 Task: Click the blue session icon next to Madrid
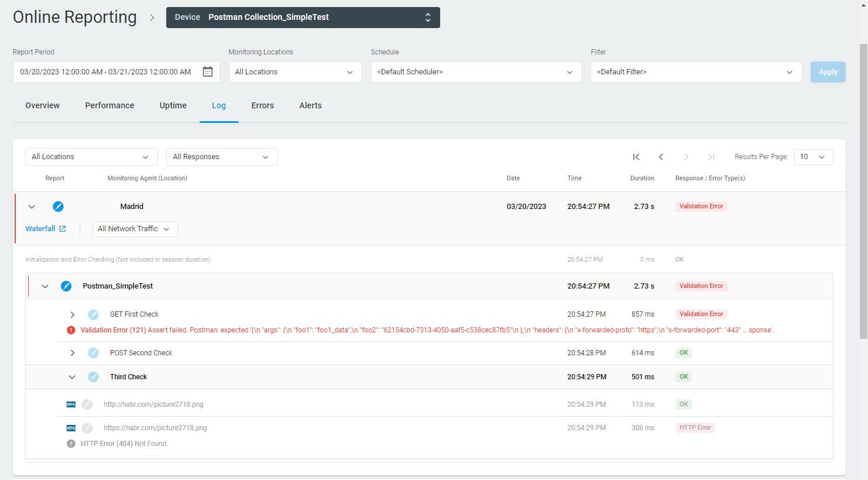pyautogui.click(x=59, y=206)
